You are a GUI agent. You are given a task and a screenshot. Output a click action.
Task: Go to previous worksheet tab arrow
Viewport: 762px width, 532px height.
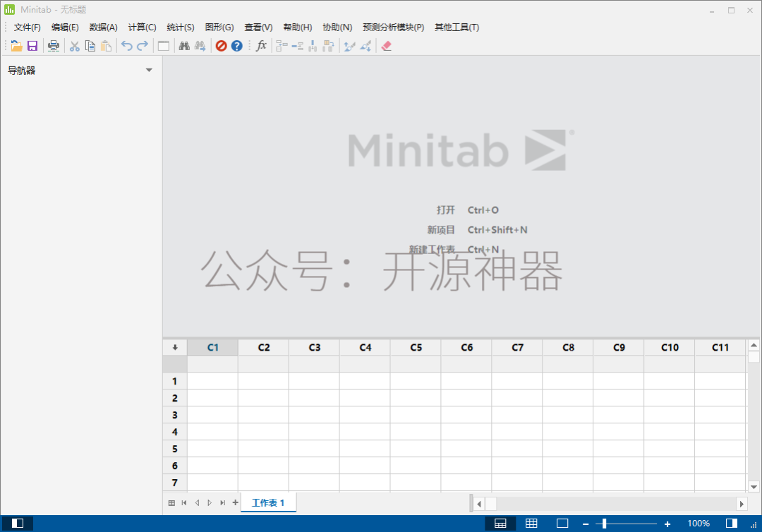197,503
